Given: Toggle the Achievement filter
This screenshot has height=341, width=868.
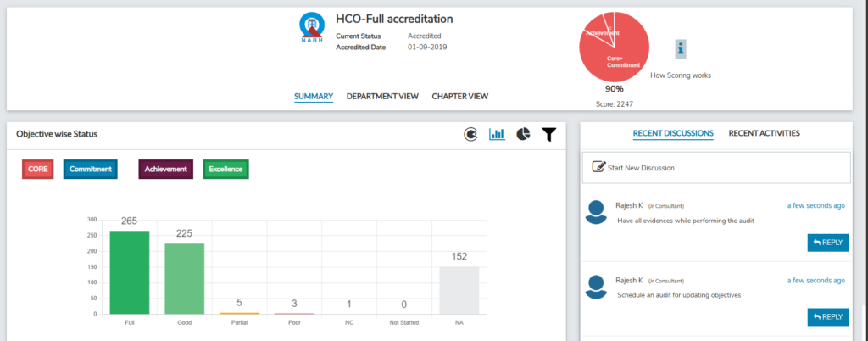Looking at the screenshot, I should point(166,169).
